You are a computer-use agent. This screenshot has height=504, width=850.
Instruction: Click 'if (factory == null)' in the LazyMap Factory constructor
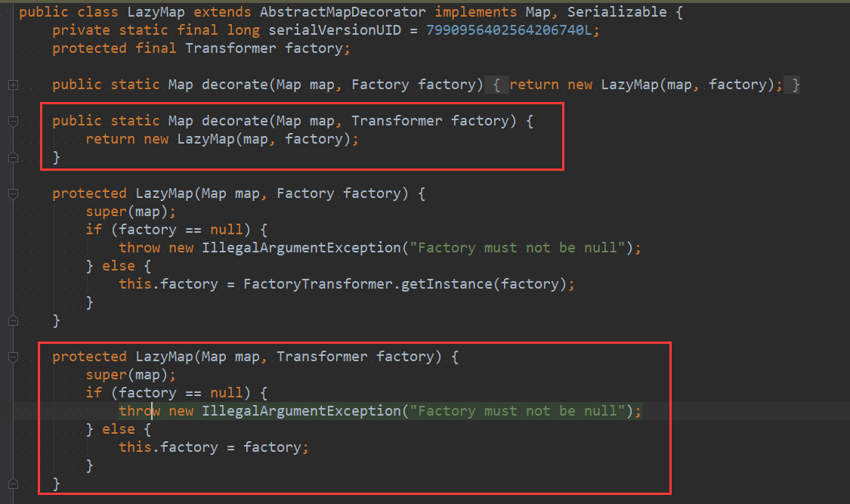[168, 230]
